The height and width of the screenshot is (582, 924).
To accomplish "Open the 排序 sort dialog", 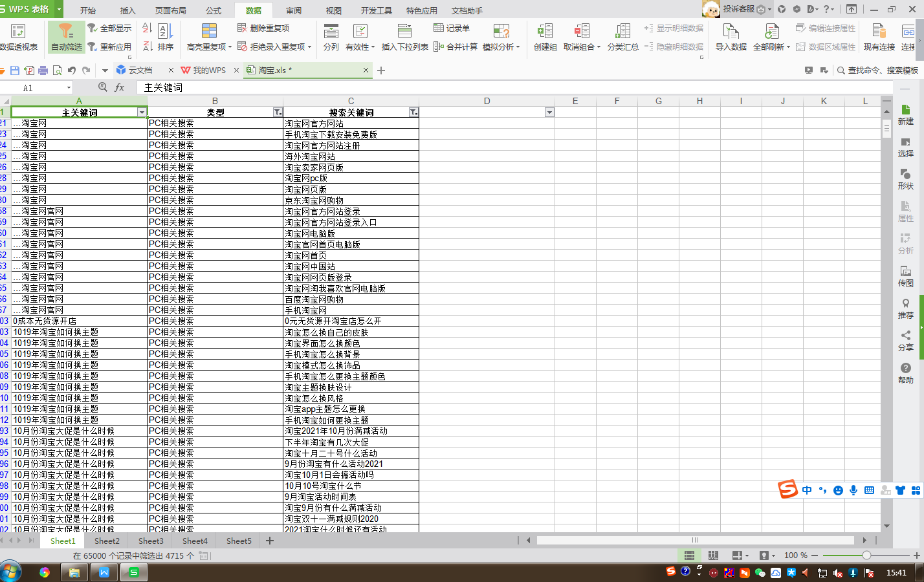I will 166,37.
